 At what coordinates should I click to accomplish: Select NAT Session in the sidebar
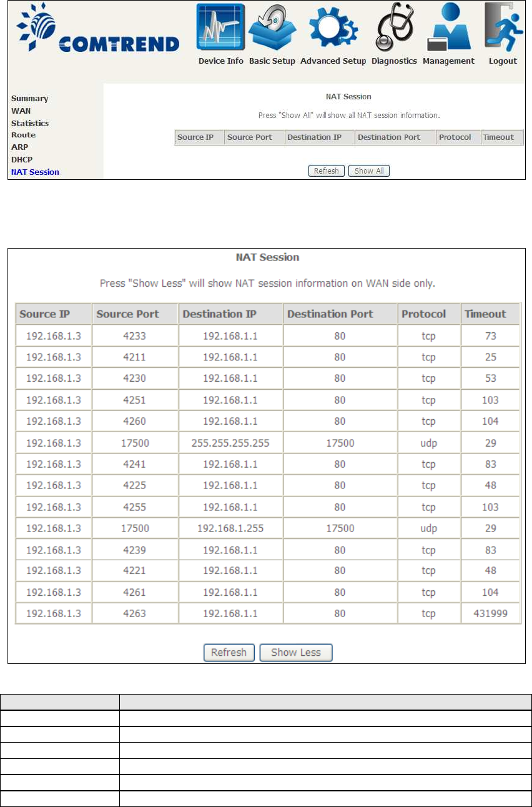(35, 172)
